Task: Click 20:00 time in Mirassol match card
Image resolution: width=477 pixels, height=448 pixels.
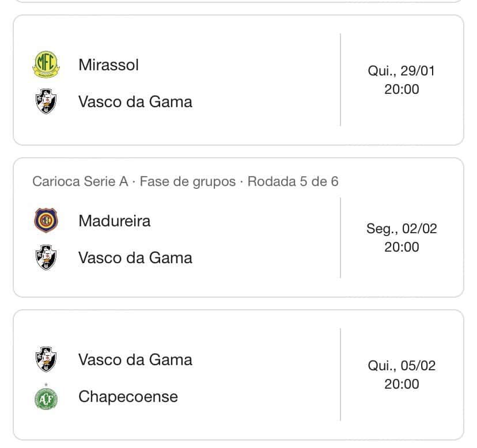Action: 402,89
